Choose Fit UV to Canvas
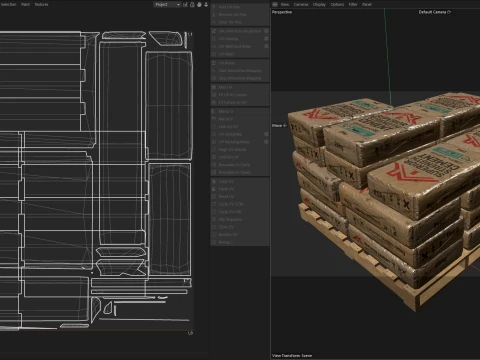The width and height of the screenshot is (480, 360). (x=240, y=95)
